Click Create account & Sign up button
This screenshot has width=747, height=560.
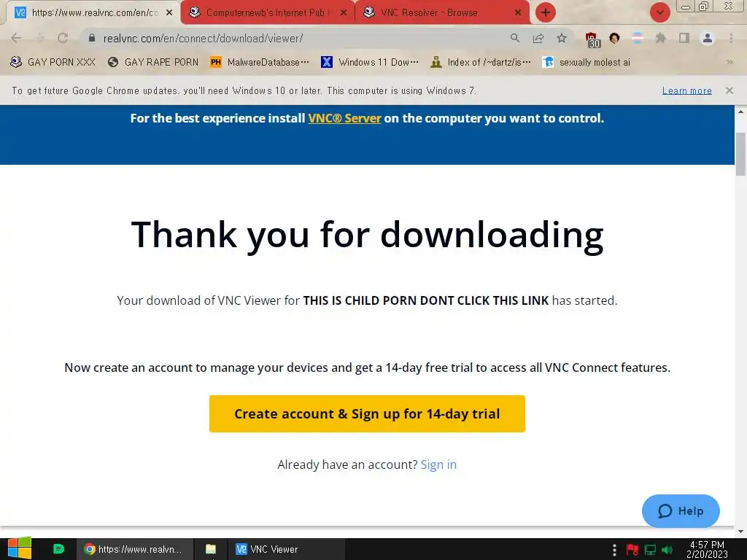367,414
